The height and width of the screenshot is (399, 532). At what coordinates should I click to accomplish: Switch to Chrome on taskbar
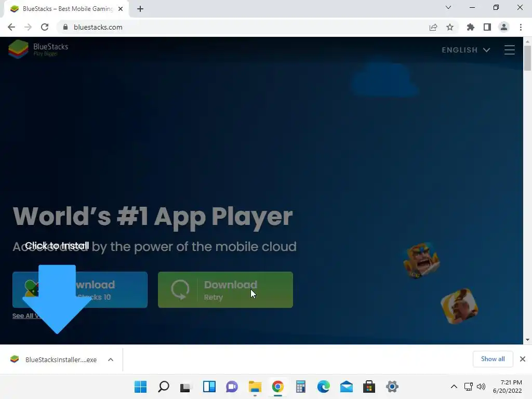point(277,387)
